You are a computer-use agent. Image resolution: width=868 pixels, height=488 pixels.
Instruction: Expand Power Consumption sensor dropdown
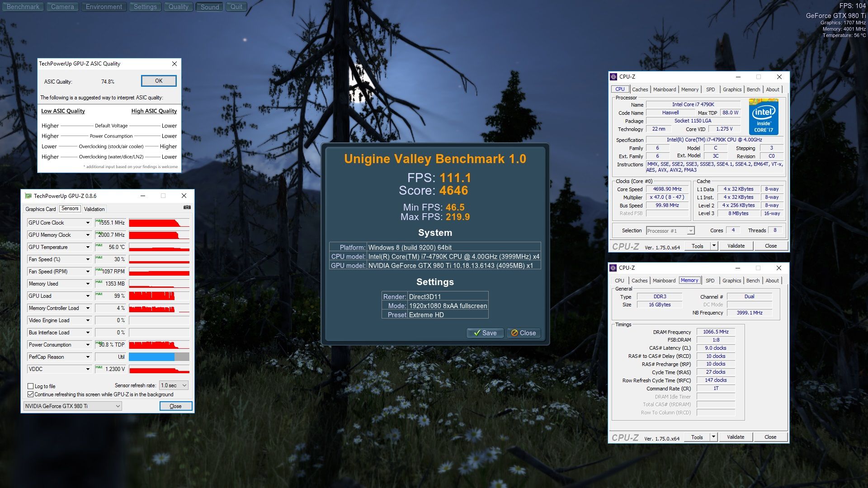[x=88, y=345]
